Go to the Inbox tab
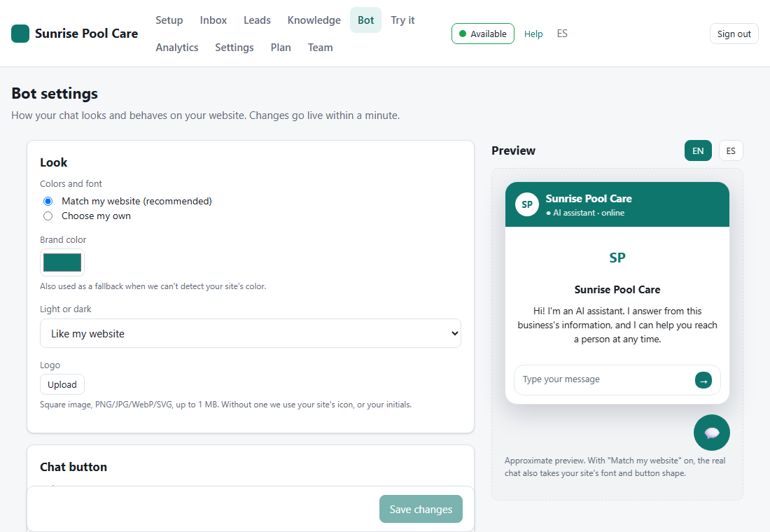Image resolution: width=770 pixels, height=532 pixels. click(x=213, y=20)
